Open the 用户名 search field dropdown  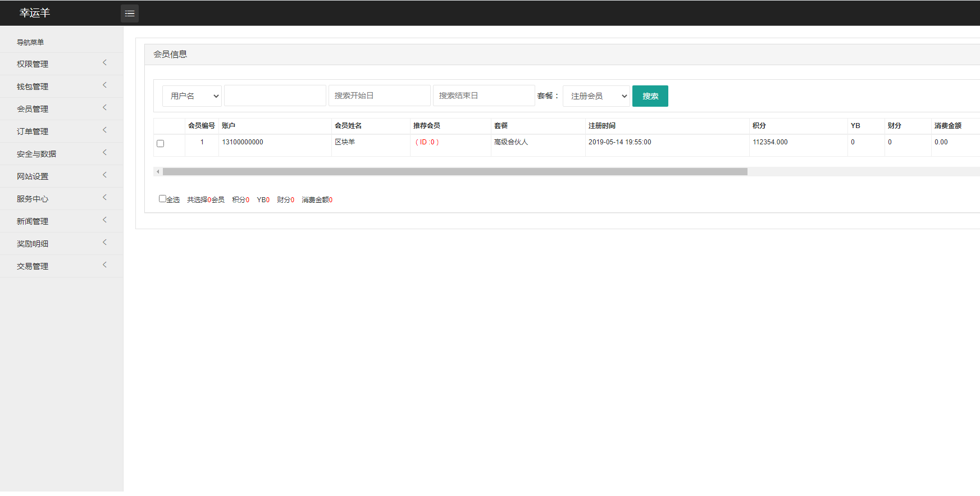click(192, 96)
